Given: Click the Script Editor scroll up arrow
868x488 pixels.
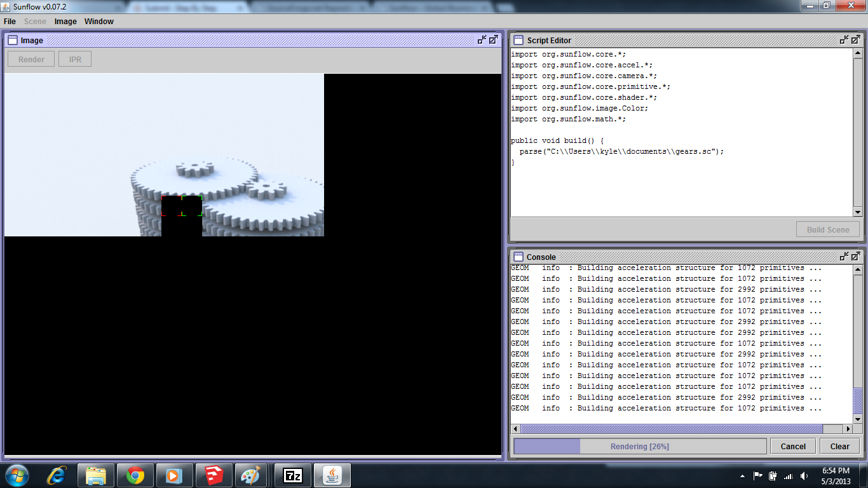Looking at the screenshot, I should pos(858,54).
